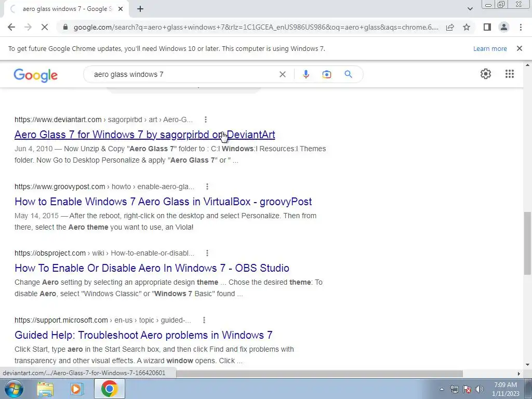Screen dimensions: 532x399
Task: Open search by image camera icon
Action: pyautogui.click(x=326, y=74)
